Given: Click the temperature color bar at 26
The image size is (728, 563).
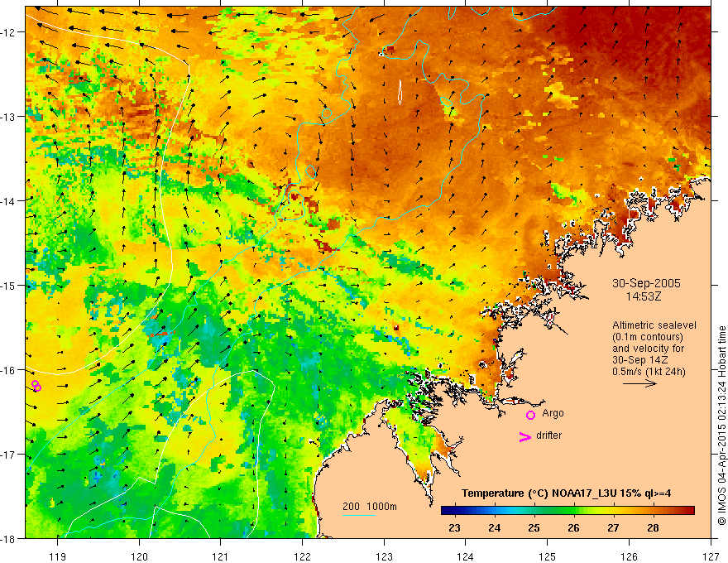Looking at the screenshot, I should pos(573,511).
